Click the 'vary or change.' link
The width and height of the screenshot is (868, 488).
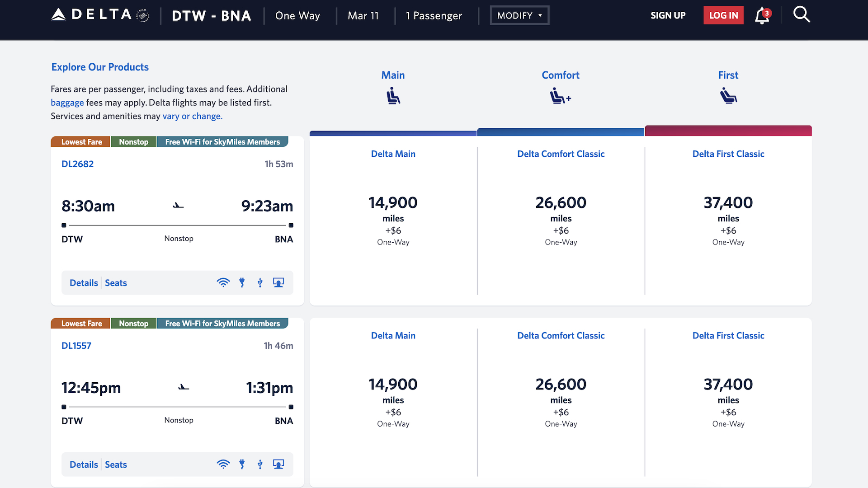[x=193, y=116]
